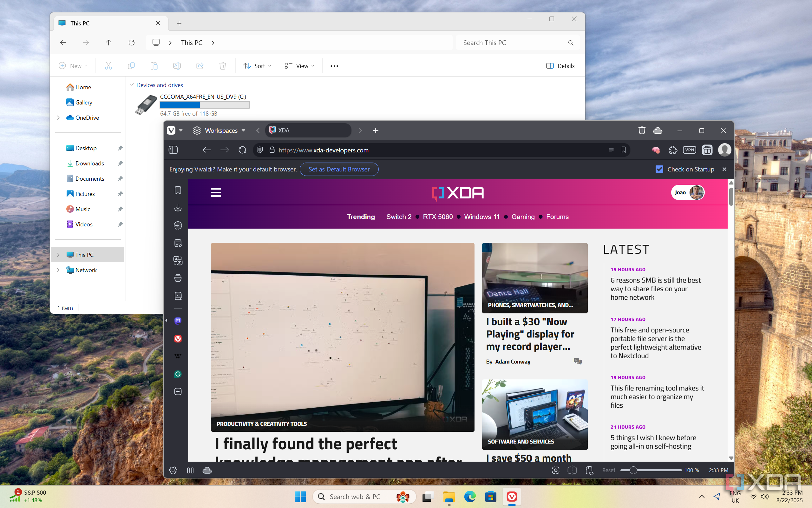Open Vivaldi profile avatar
812x508 pixels.
pyautogui.click(x=724, y=150)
